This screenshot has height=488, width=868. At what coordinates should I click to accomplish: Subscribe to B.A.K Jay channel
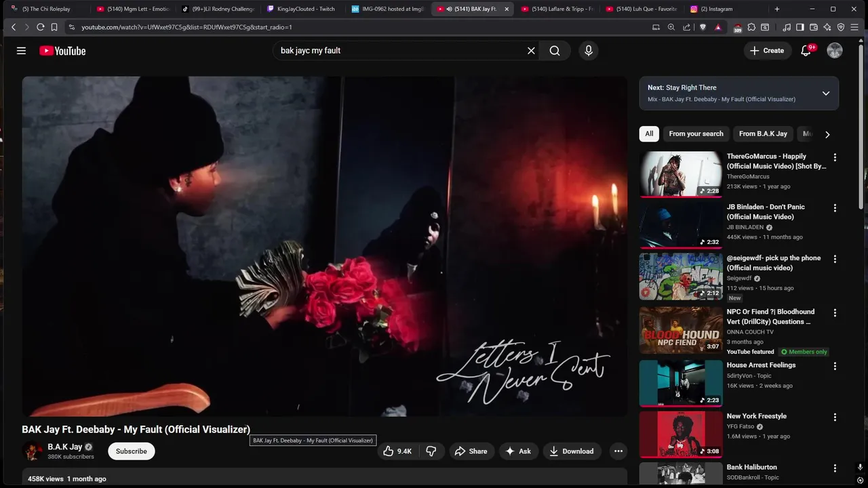point(132,451)
